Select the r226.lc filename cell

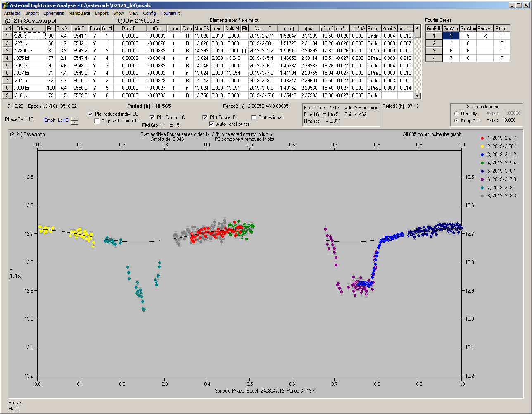pos(29,36)
